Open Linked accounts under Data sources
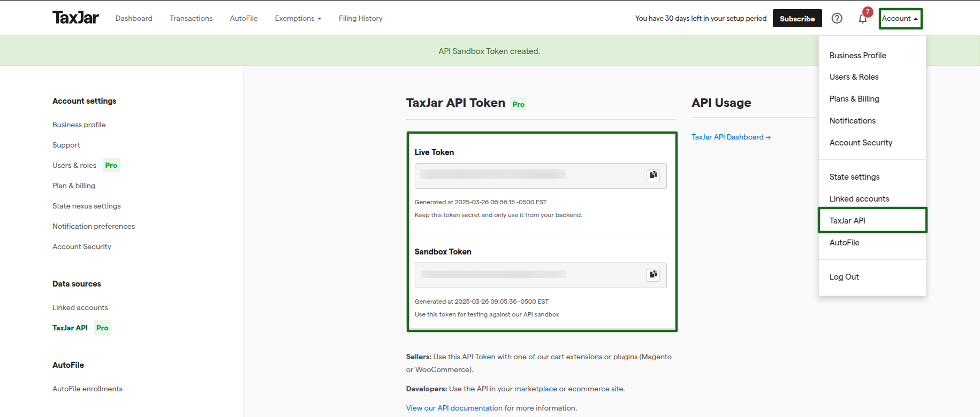 point(80,307)
